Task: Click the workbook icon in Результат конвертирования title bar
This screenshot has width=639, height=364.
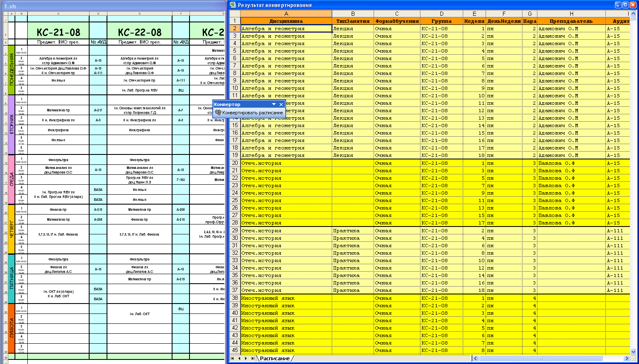Action: click(232, 5)
